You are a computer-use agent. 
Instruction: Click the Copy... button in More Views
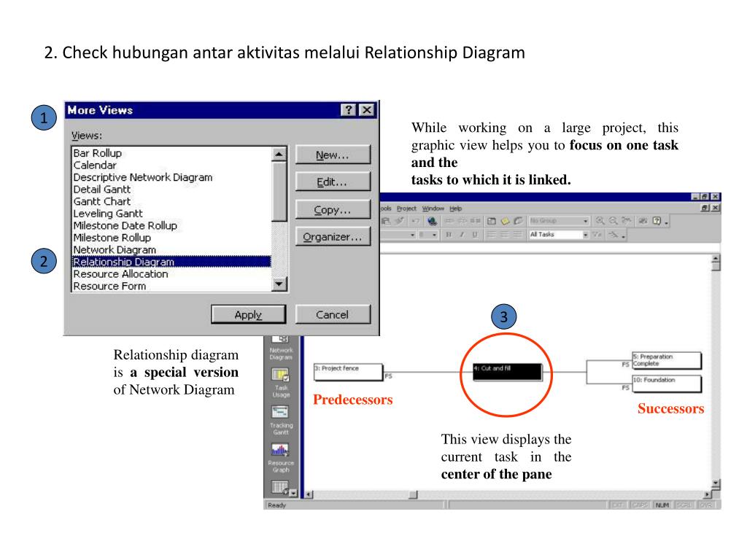pos(333,209)
